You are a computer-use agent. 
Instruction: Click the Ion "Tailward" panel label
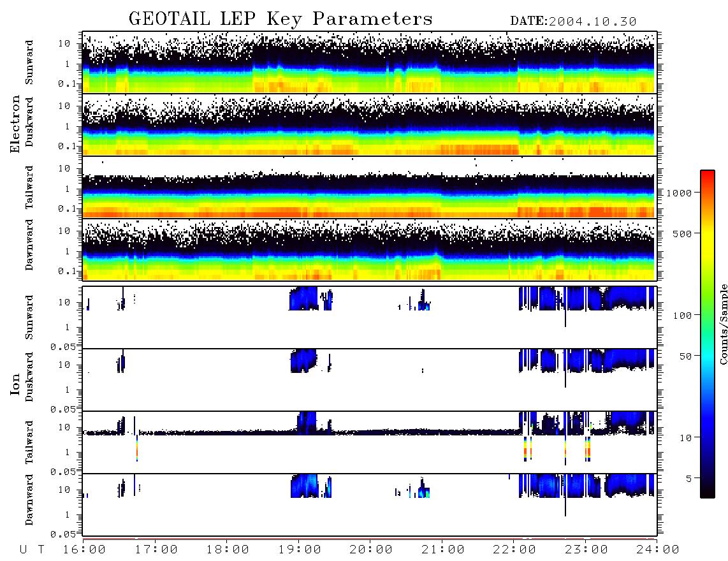click(x=29, y=442)
